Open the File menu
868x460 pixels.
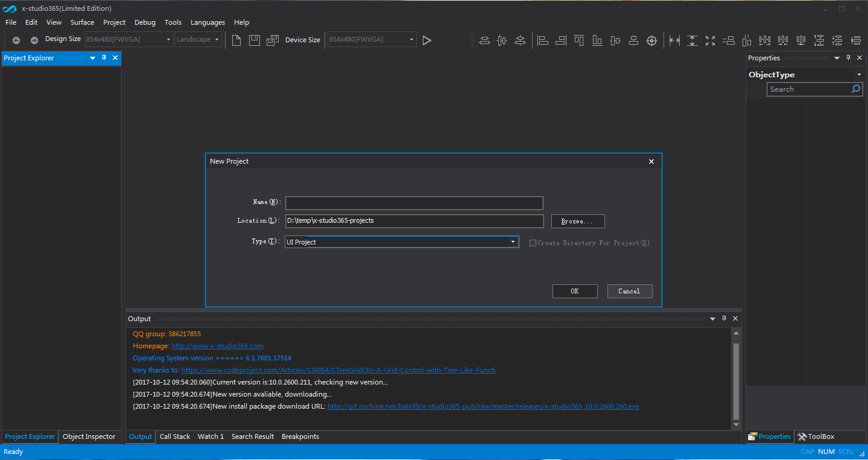coord(11,22)
